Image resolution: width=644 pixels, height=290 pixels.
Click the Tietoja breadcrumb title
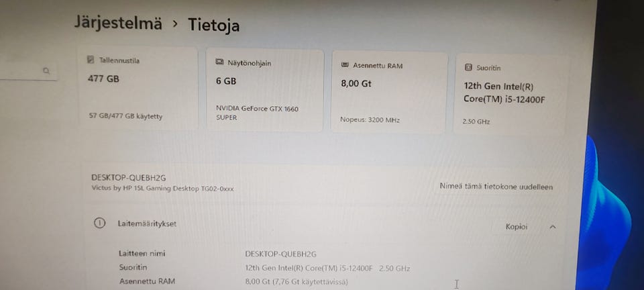tap(213, 25)
